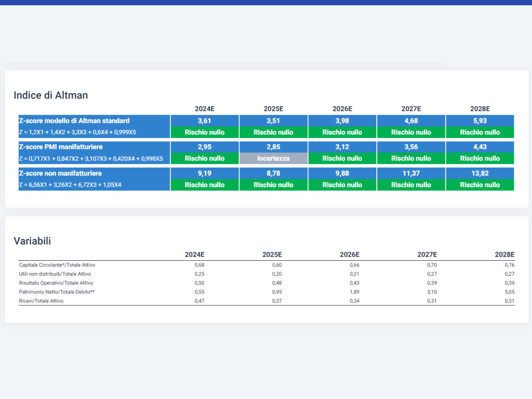Screen dimensions: 532x399
Task: Select the non manifatturiere value 8,78
Action: [274, 173]
